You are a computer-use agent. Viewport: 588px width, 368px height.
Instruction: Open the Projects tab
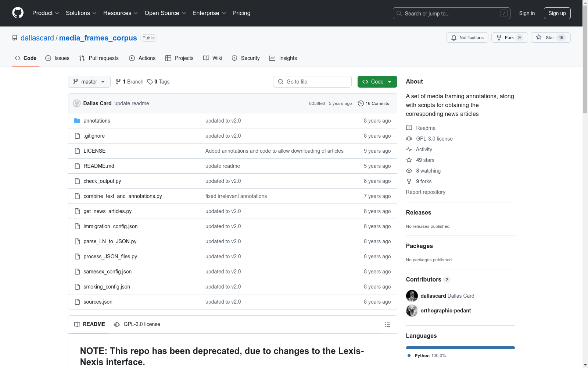[x=179, y=58]
